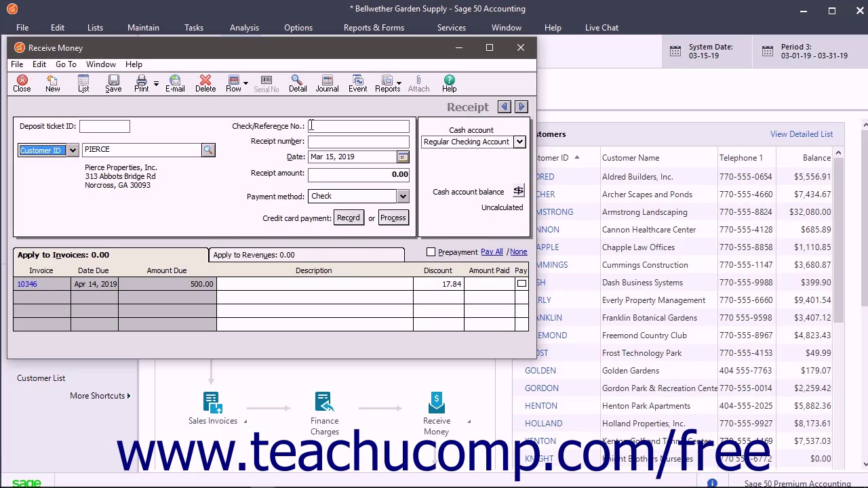
Task: Click the Record credit card button
Action: tap(348, 218)
